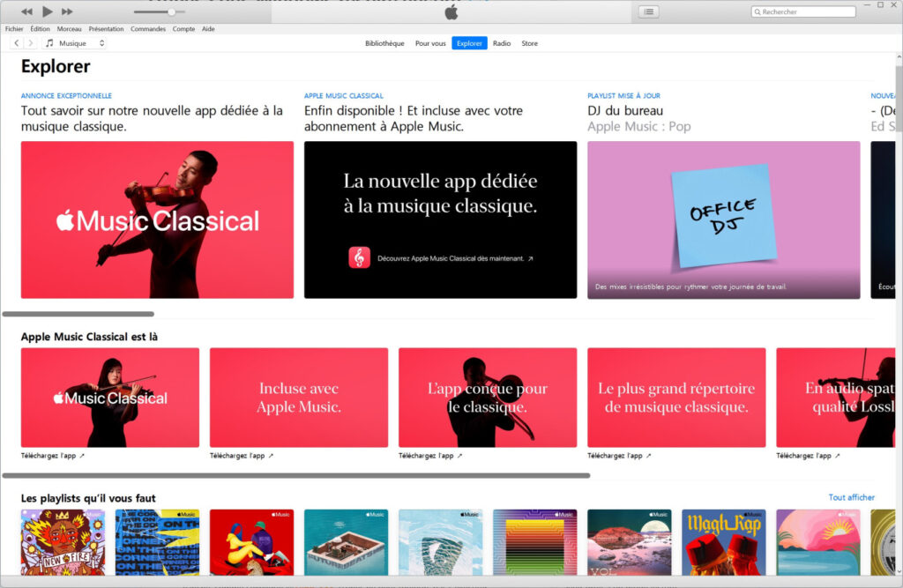Click the 'Apple Music Classical est là' heading
The image size is (903, 588).
click(89, 337)
